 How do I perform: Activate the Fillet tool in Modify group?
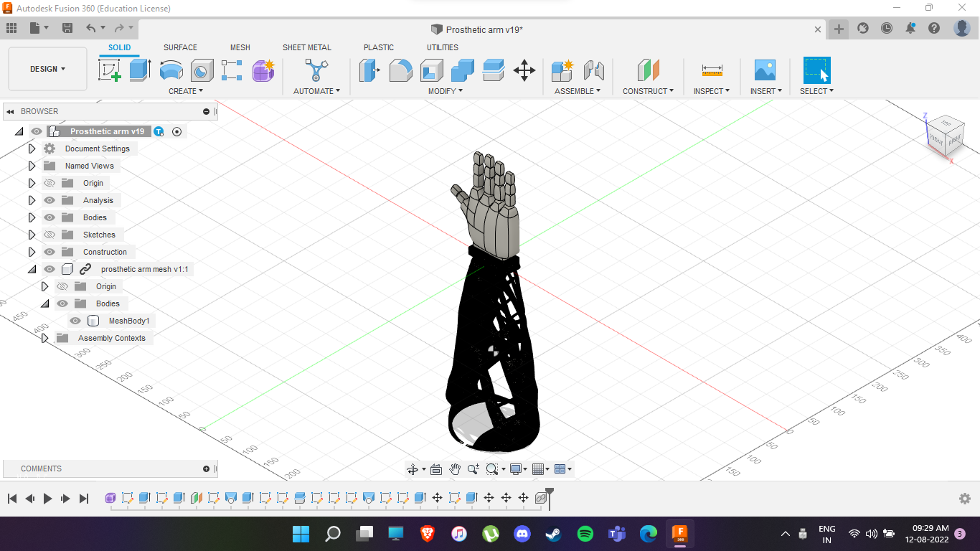point(400,70)
